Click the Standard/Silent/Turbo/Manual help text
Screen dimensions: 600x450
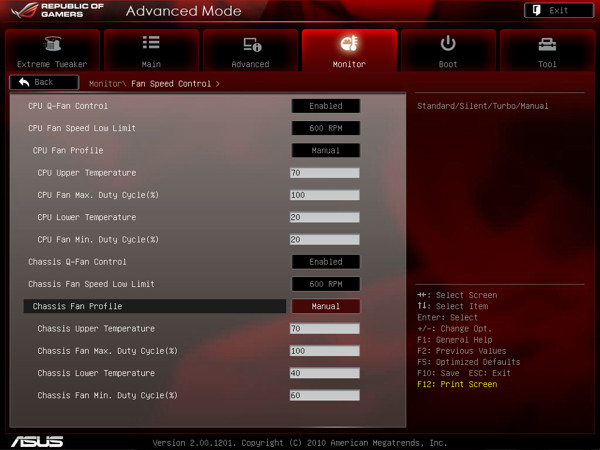click(483, 106)
